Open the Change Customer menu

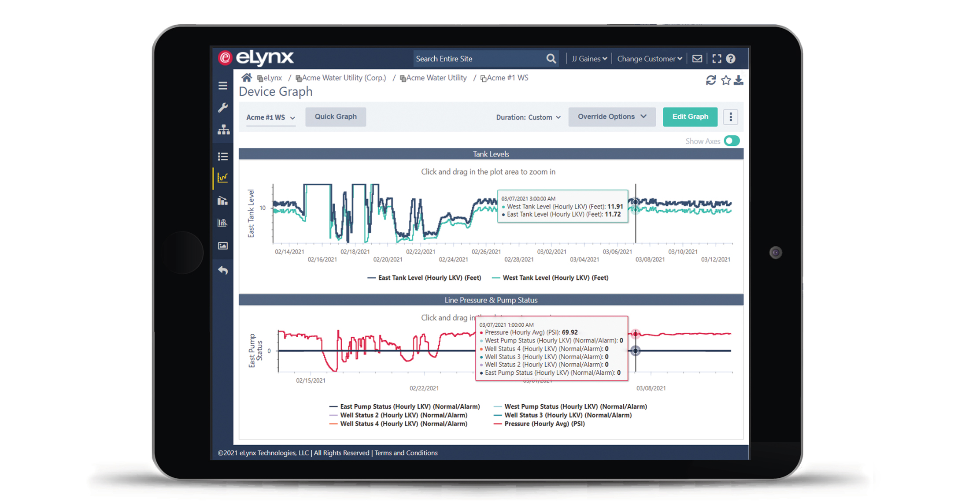pyautogui.click(x=649, y=59)
